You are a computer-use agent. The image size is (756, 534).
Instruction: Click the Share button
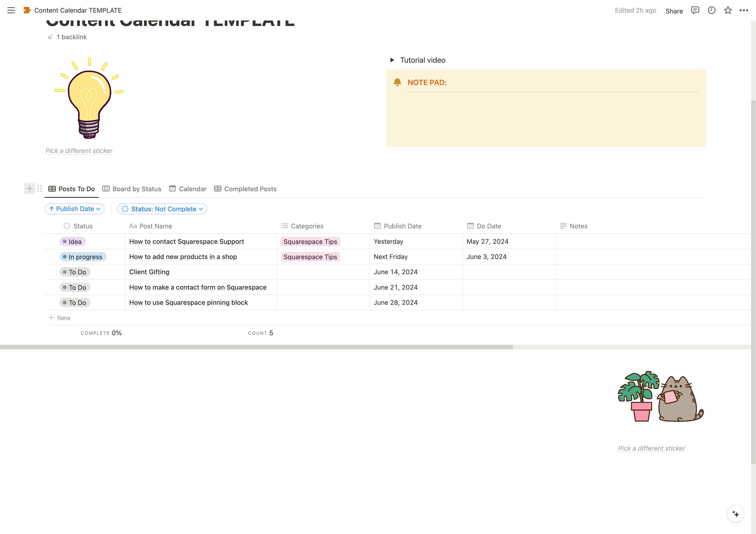pyautogui.click(x=674, y=11)
